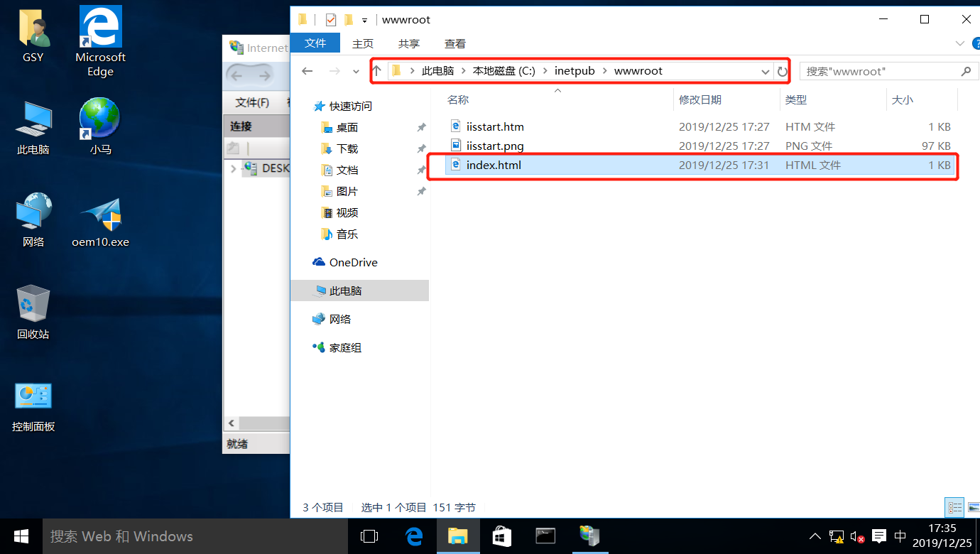Switch to details view button
Screen dimensions: 980x554
[x=955, y=507]
